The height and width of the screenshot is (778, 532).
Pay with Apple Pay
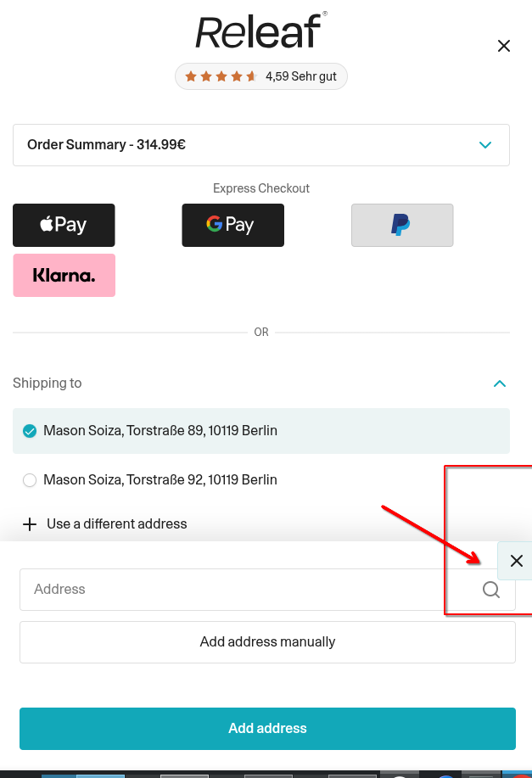click(x=64, y=225)
